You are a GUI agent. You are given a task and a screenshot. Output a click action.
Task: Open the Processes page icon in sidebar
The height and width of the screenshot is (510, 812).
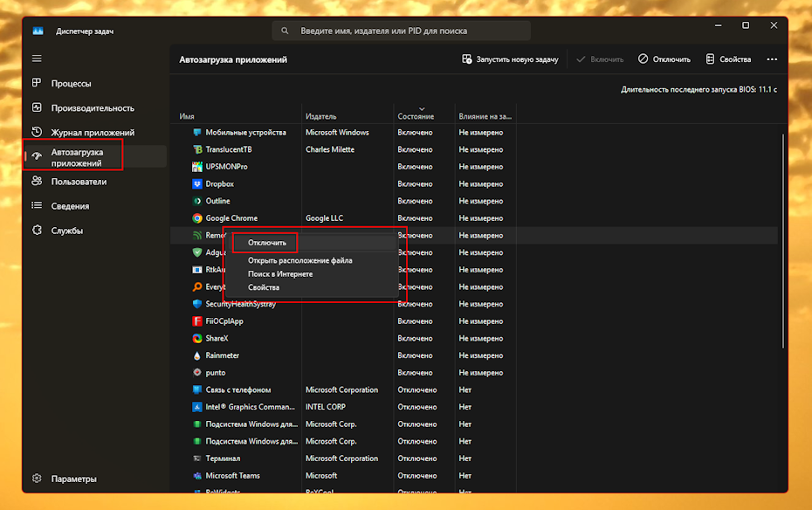coord(37,84)
